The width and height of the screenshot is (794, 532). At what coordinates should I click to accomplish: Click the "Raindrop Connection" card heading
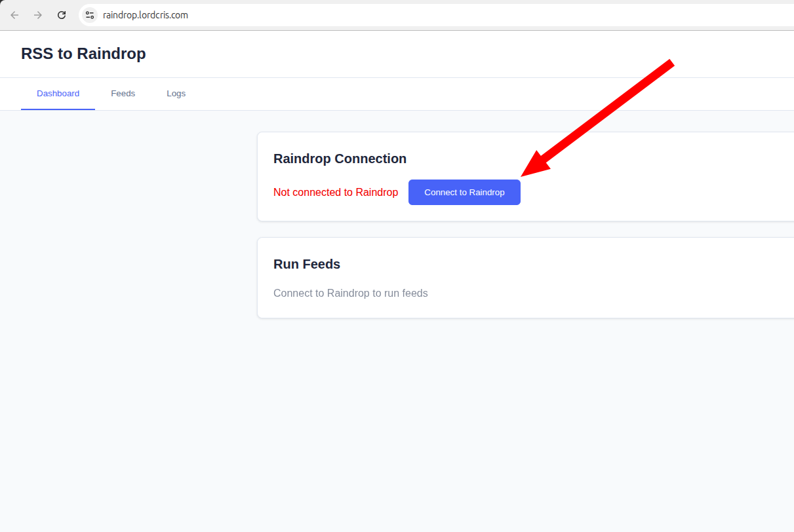340,159
